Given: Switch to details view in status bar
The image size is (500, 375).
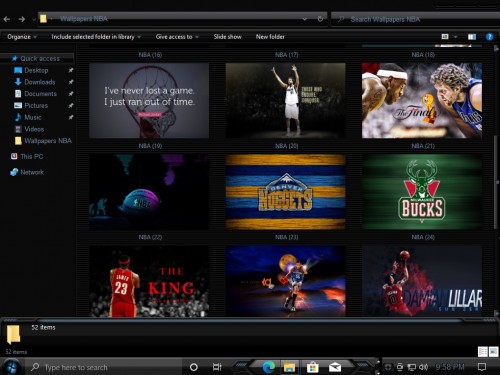Looking at the screenshot, I should click(x=482, y=352).
